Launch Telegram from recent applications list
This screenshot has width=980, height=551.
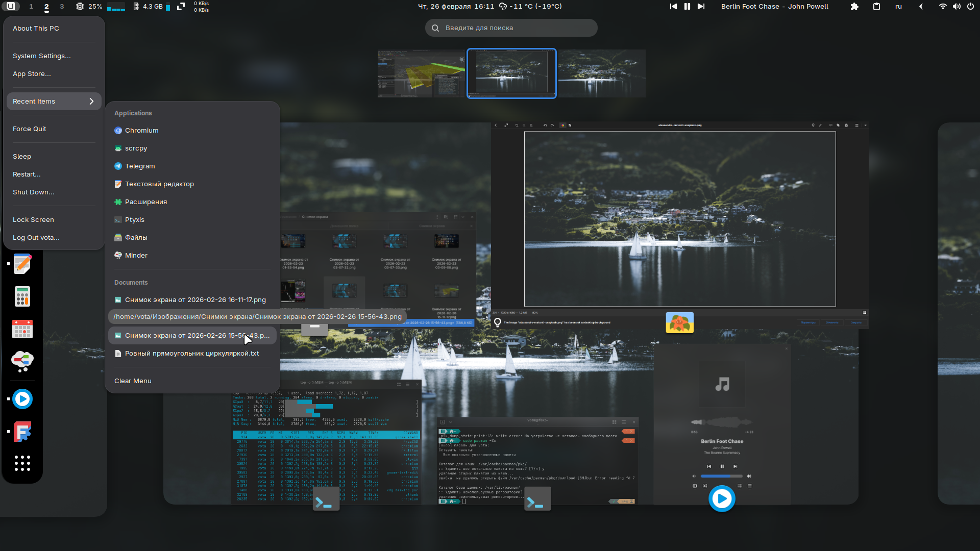(x=139, y=166)
